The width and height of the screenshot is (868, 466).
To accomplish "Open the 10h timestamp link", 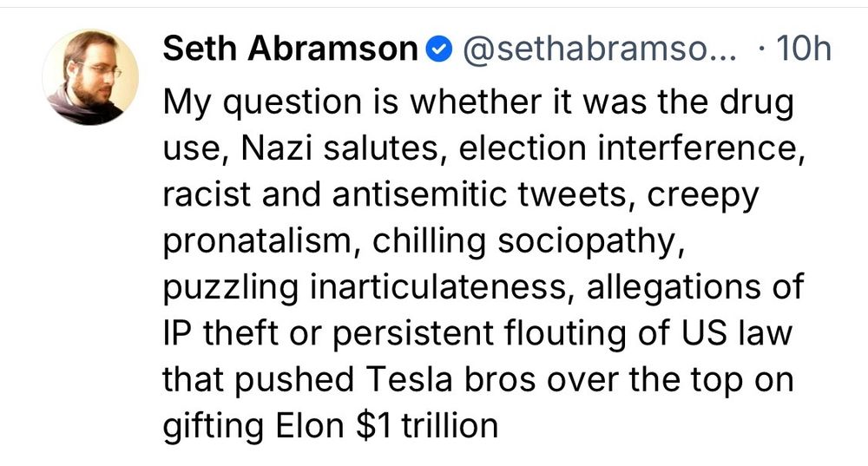I will (x=806, y=49).
